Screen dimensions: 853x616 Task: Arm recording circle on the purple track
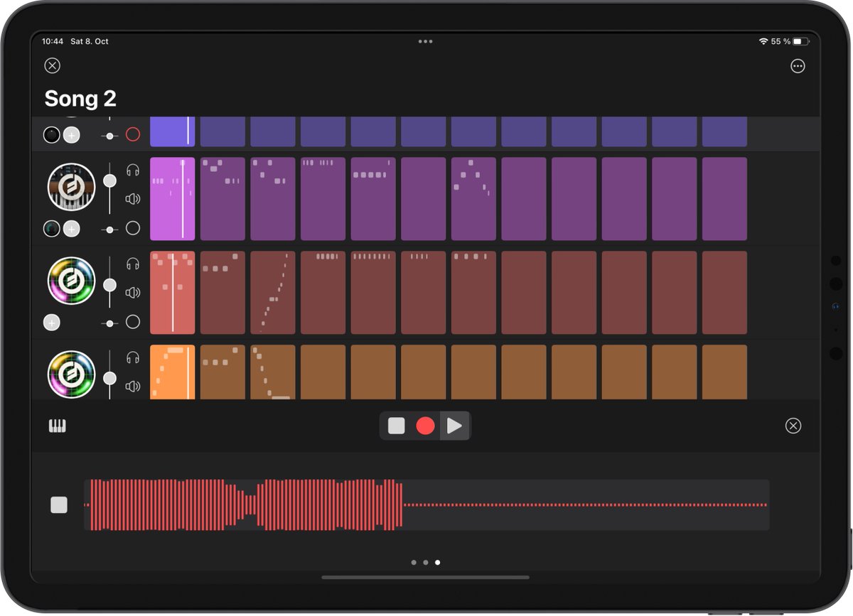tap(133, 228)
